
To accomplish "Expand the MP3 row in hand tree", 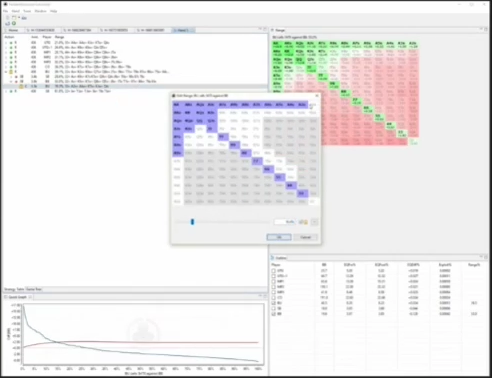I will coord(6,62).
